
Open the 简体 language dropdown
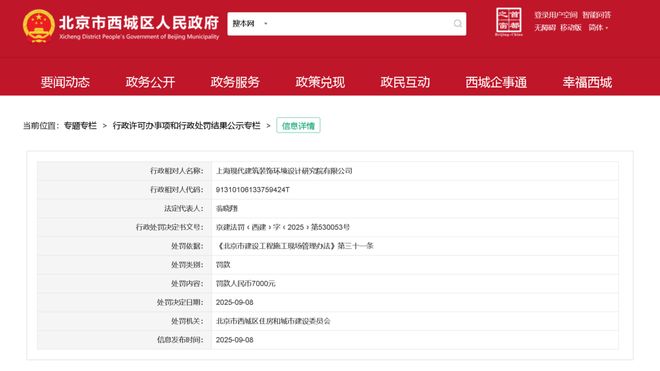[x=598, y=28]
